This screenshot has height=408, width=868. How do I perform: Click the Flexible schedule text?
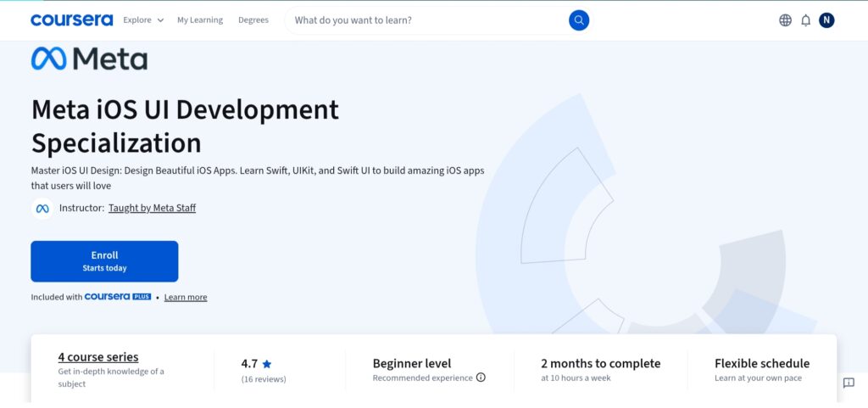pyautogui.click(x=762, y=364)
